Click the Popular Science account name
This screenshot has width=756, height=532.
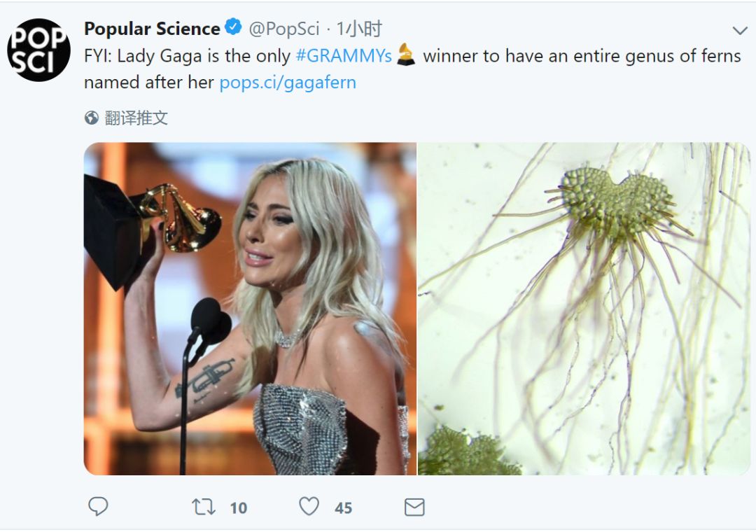click(152, 29)
